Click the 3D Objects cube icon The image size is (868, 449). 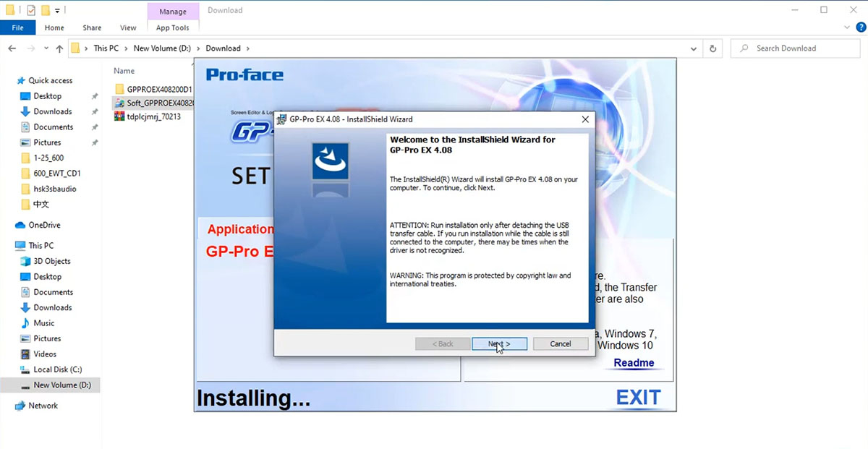(x=25, y=261)
